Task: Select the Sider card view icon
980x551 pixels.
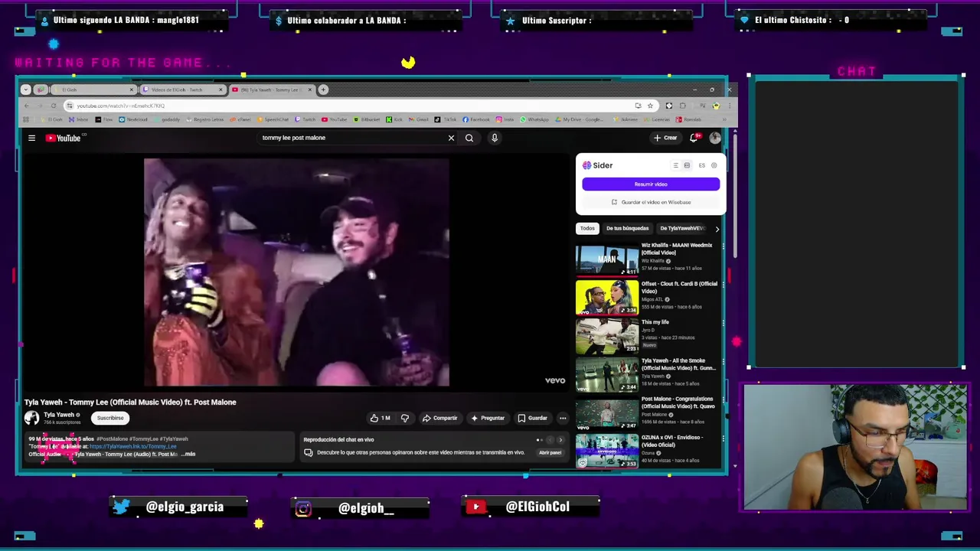Action: coord(687,165)
